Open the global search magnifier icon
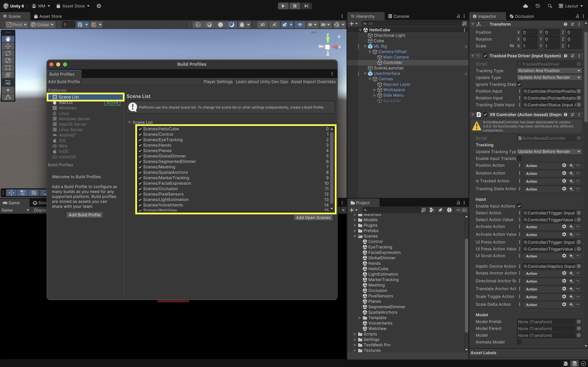 coord(550,6)
